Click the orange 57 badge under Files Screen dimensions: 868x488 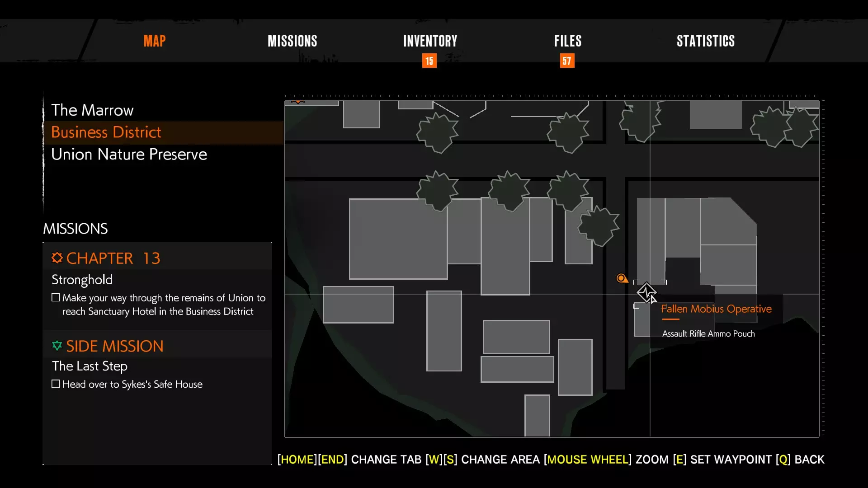(x=567, y=61)
